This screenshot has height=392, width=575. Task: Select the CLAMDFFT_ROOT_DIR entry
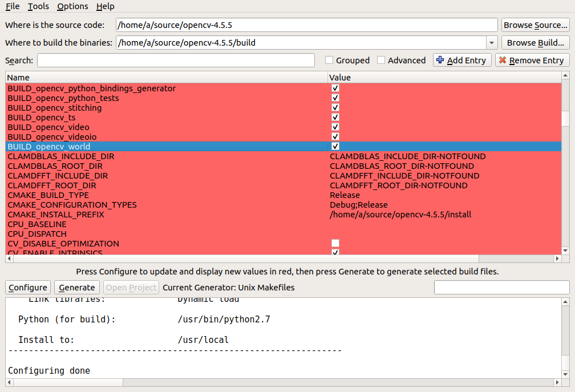click(52, 185)
